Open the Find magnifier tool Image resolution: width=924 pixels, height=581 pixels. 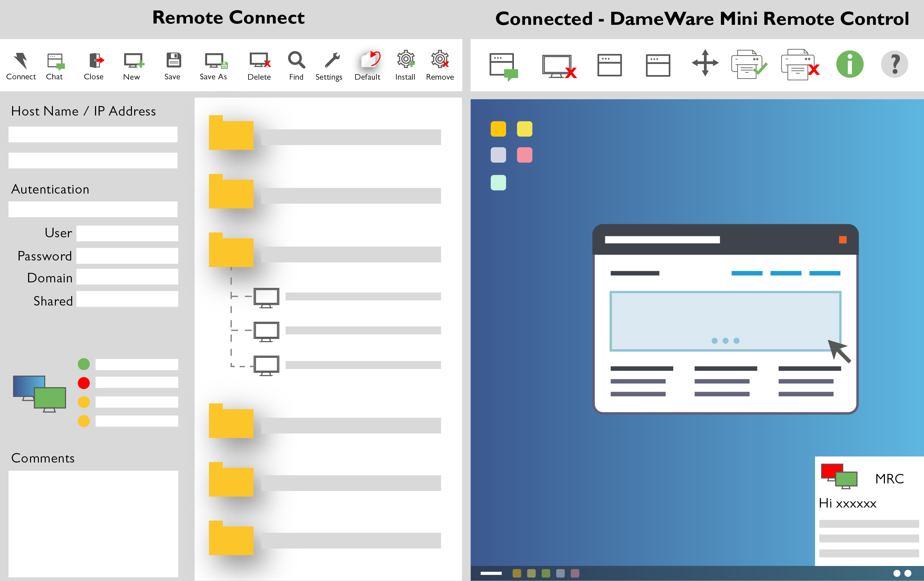pos(296,60)
